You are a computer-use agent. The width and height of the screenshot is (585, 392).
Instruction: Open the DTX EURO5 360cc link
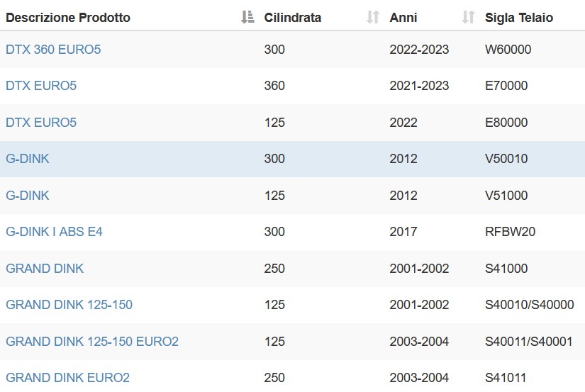point(41,85)
